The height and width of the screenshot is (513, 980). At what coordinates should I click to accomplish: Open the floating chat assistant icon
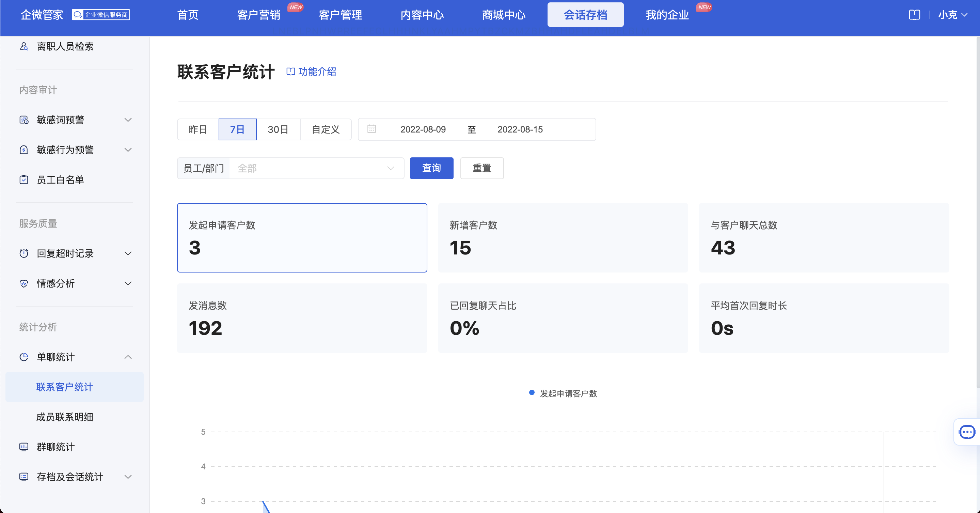[x=967, y=432]
